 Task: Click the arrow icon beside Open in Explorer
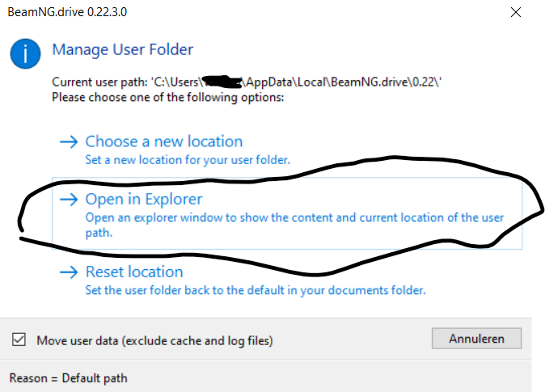click(x=69, y=200)
